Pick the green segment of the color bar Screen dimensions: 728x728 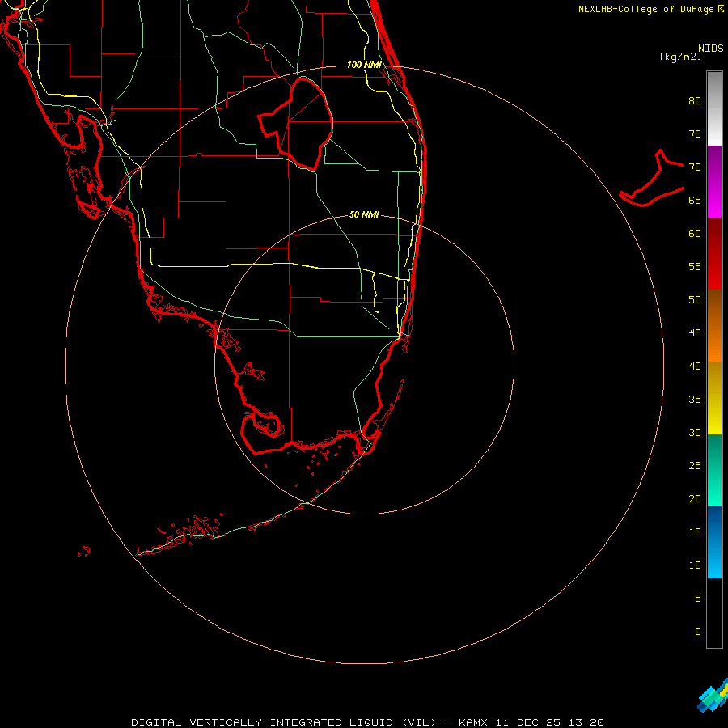click(x=714, y=470)
